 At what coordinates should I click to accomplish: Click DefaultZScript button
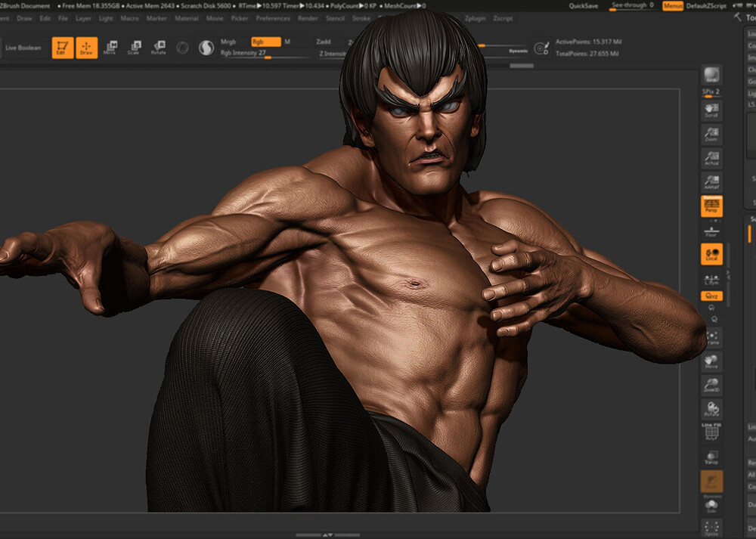point(706,6)
